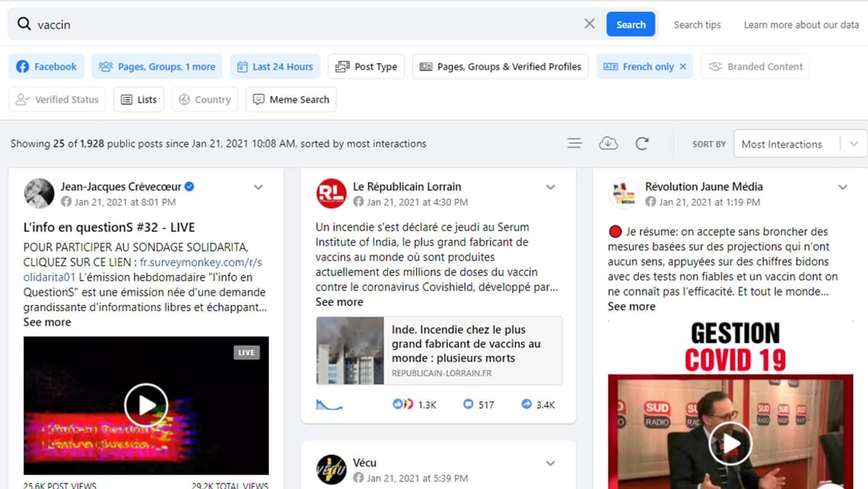Open the Post Type filter
The height and width of the screenshot is (489, 868).
pos(366,66)
